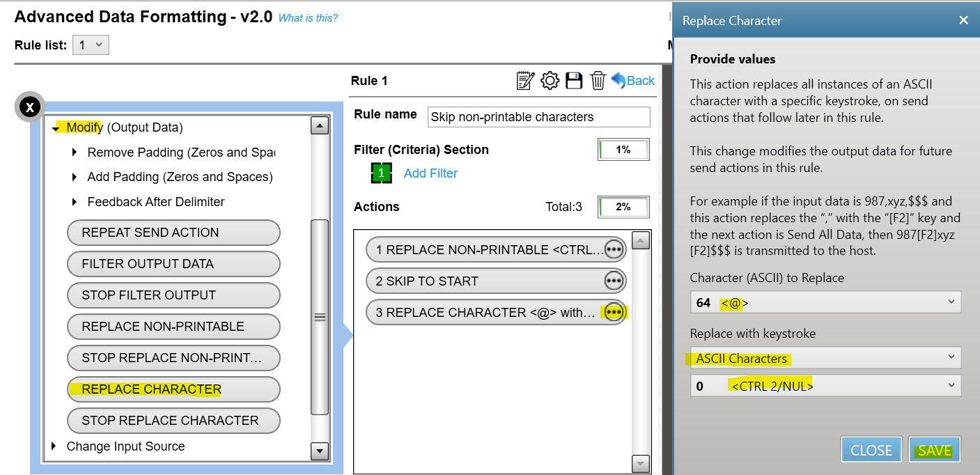Image resolution: width=980 pixels, height=475 pixels.
Task: Expand the Change Input Source section
Action: (x=54, y=446)
